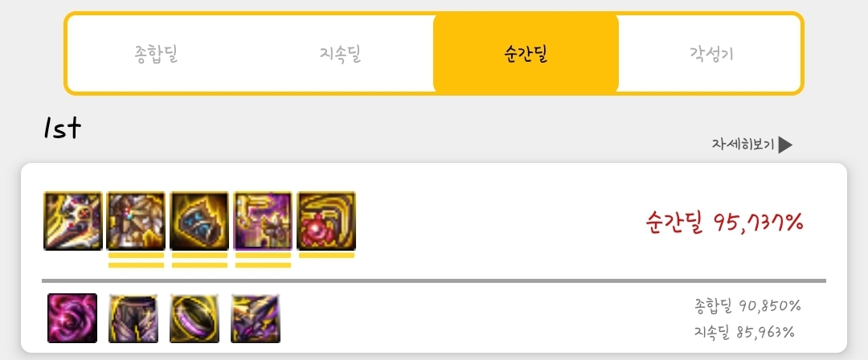
Task: Switch to the 지속딜 tab
Action: pos(341,55)
